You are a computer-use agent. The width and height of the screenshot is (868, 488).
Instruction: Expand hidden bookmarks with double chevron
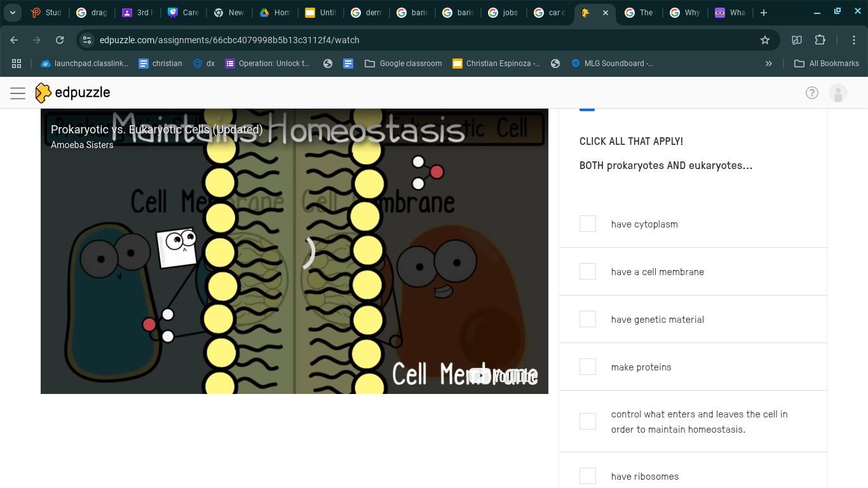[x=769, y=64]
